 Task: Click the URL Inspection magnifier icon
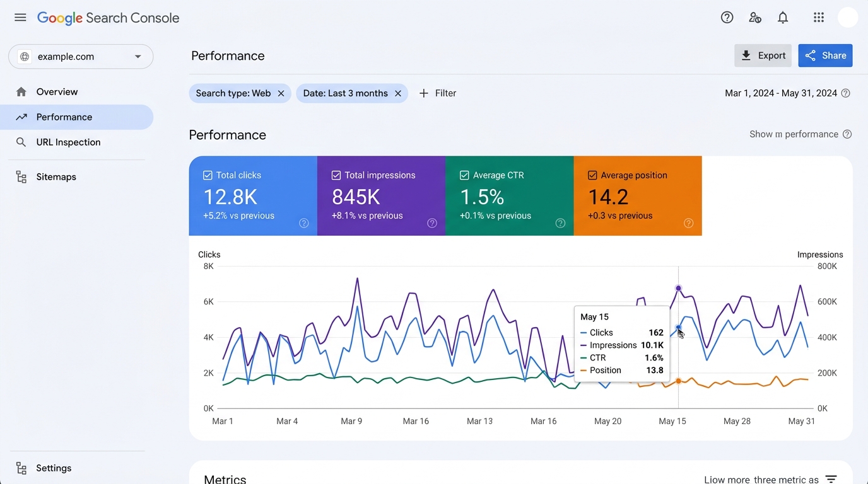[x=21, y=142]
